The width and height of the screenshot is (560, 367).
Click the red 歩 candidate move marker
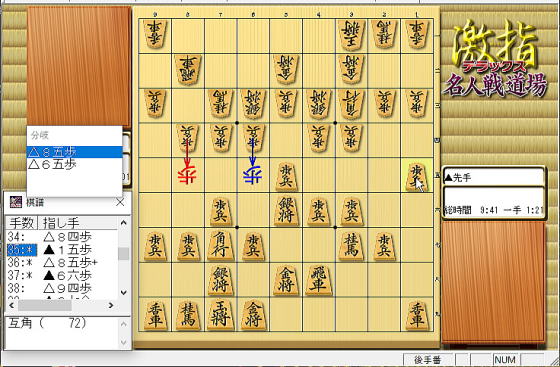[187, 175]
